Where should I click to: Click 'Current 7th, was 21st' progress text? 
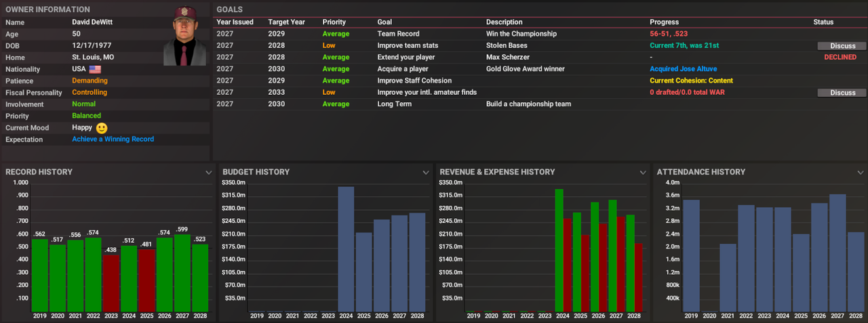684,46
